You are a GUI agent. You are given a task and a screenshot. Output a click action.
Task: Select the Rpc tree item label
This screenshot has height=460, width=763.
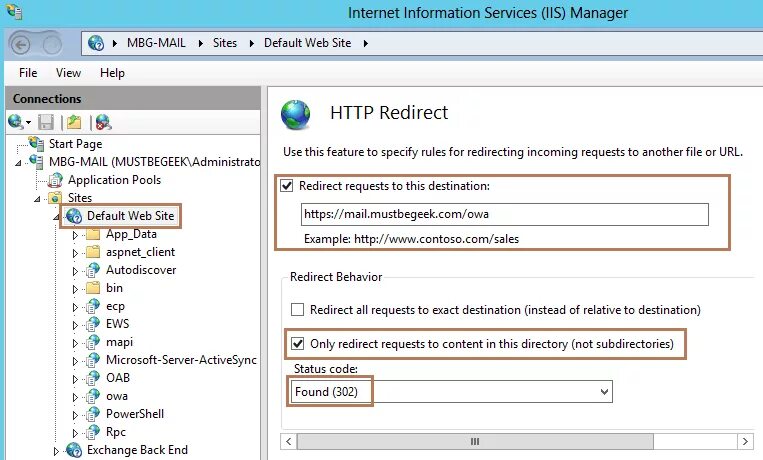[x=116, y=432]
